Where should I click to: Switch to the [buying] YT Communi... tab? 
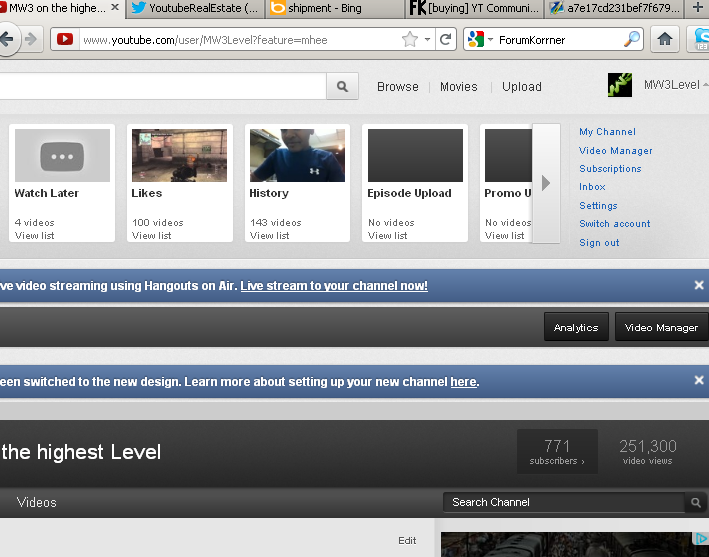[x=474, y=8]
